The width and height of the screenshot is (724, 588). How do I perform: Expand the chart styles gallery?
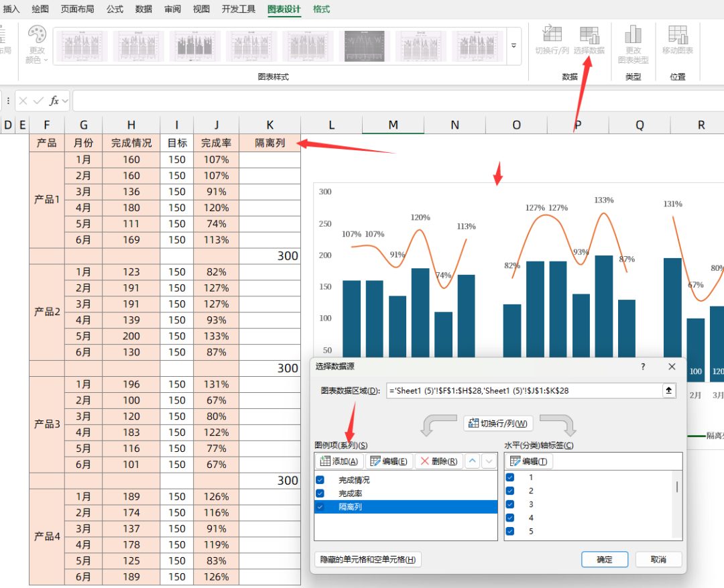[x=514, y=46]
